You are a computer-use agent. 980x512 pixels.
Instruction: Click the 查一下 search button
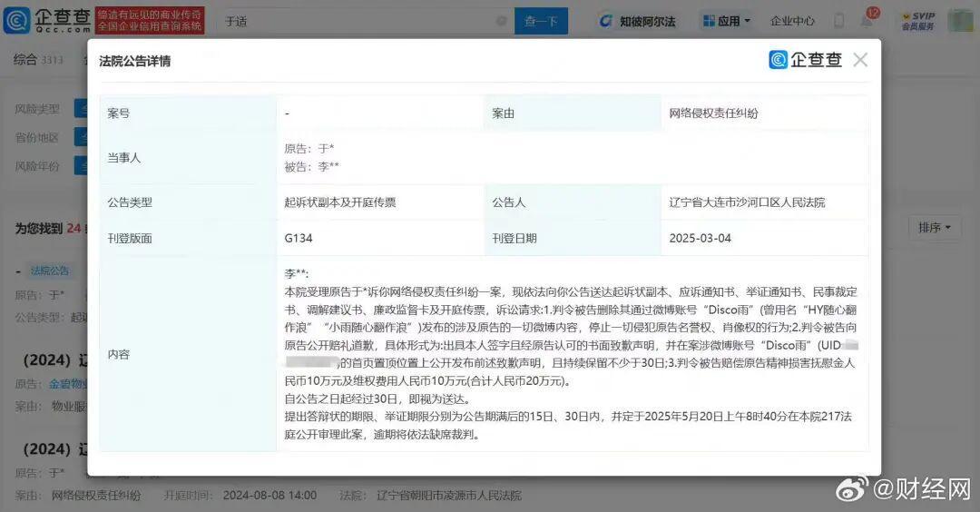pyautogui.click(x=541, y=21)
